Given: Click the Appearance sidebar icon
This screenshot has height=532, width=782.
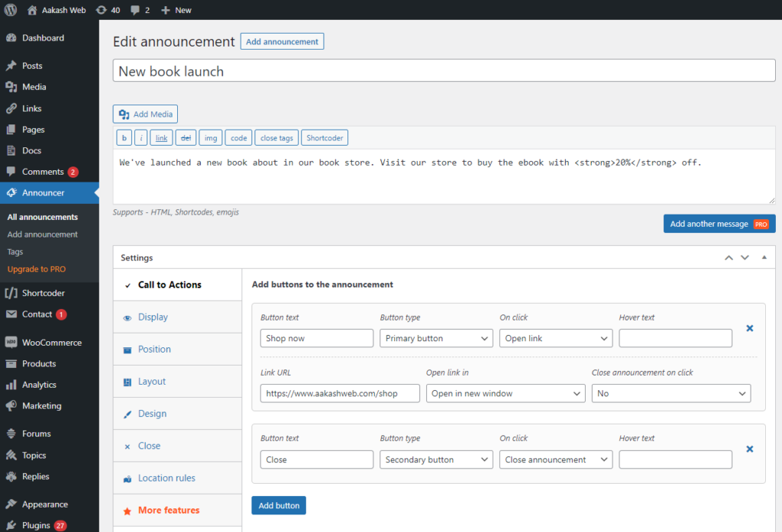Looking at the screenshot, I should (12, 504).
